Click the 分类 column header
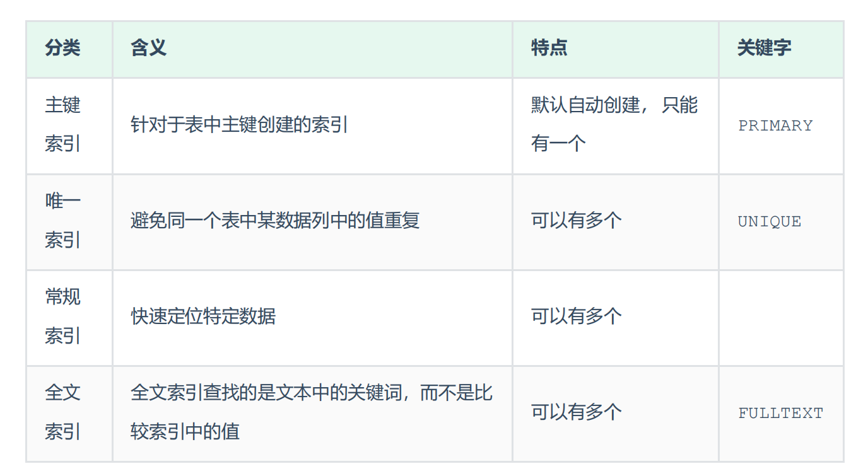Screen dimensions: 868x476 pos(62,49)
